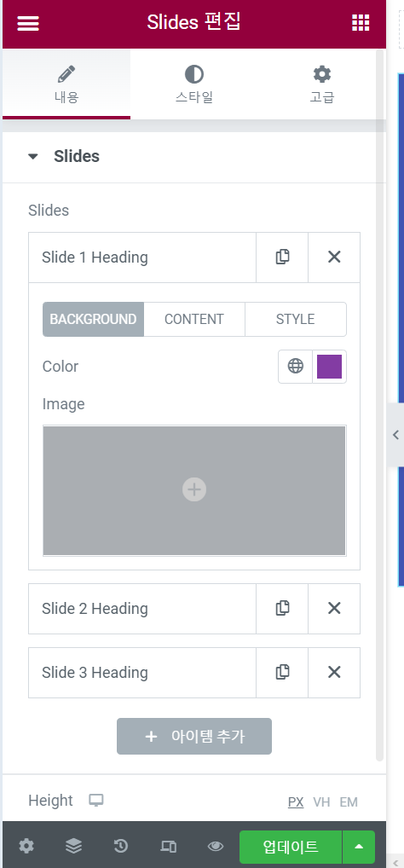This screenshot has height=868, width=404.
Task: Preview changes with the eye icon
Action: (216, 846)
